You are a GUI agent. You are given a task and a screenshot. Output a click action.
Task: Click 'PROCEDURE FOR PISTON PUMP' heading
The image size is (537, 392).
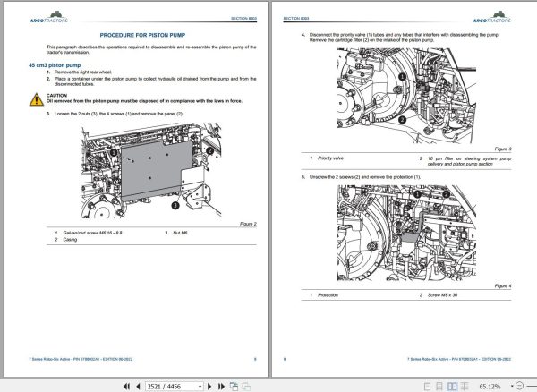click(x=142, y=35)
